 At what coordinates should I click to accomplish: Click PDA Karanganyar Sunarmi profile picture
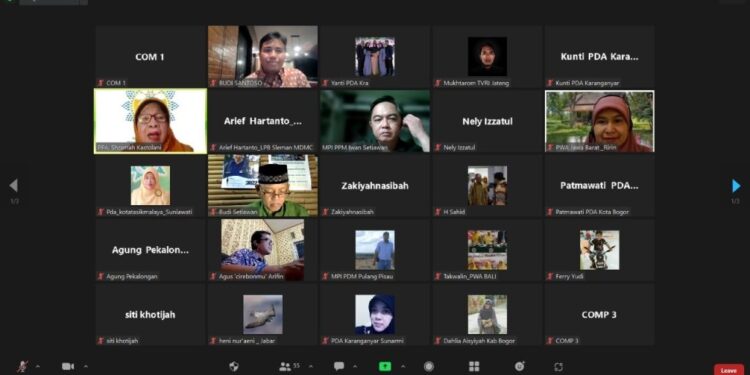(x=375, y=314)
